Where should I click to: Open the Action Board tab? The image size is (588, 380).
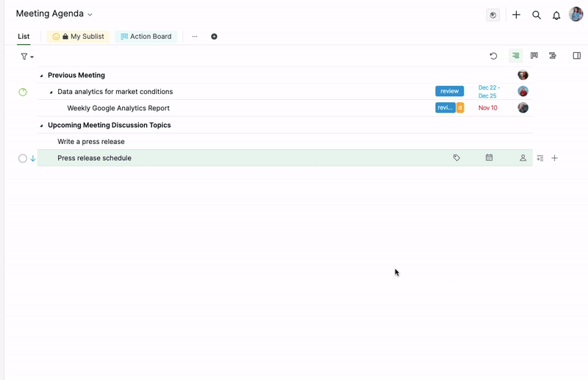(x=146, y=37)
